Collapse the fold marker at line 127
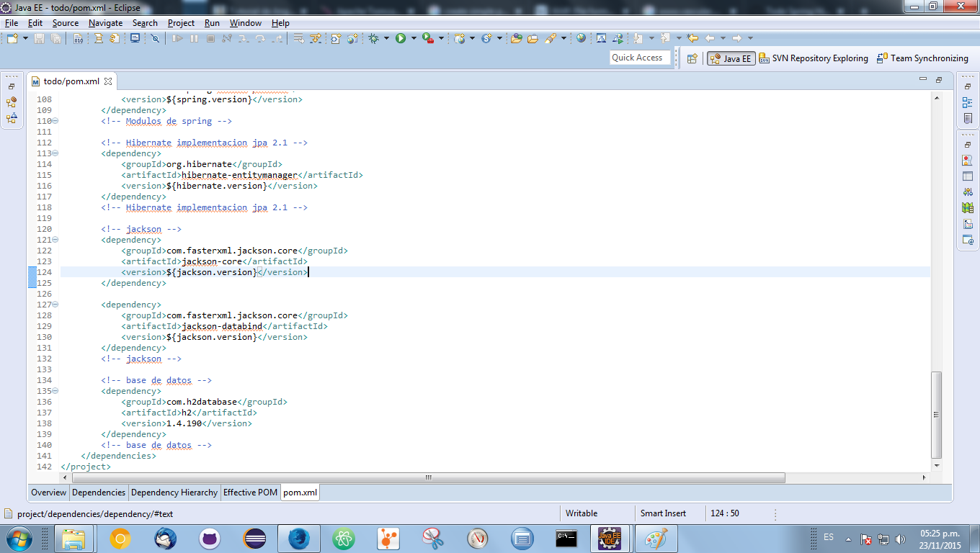The width and height of the screenshot is (980, 553). coord(56,305)
